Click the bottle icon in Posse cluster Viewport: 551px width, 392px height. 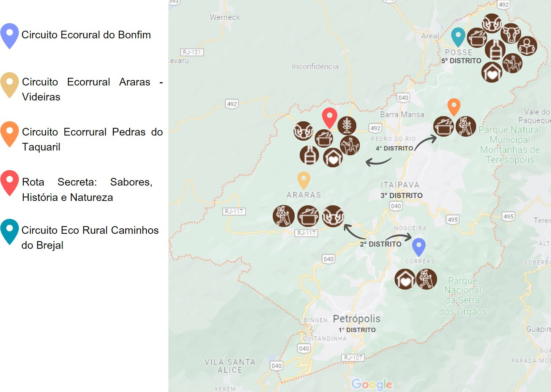point(495,49)
